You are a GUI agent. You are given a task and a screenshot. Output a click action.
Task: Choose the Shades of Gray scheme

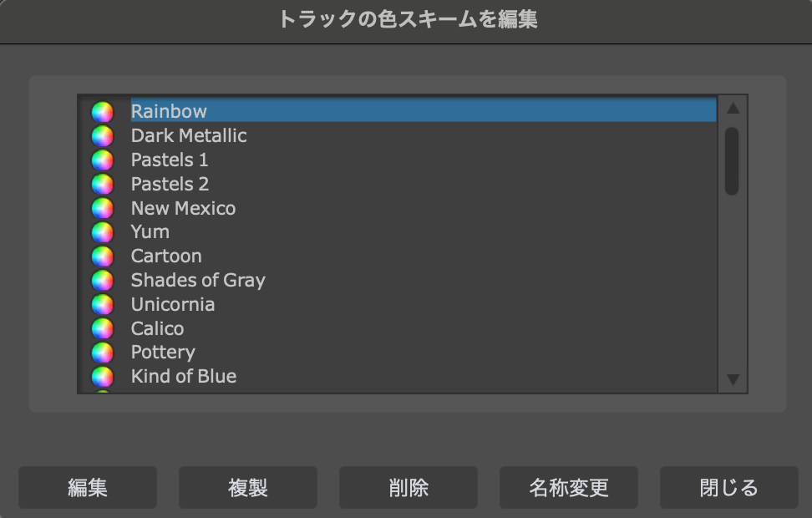tap(198, 280)
